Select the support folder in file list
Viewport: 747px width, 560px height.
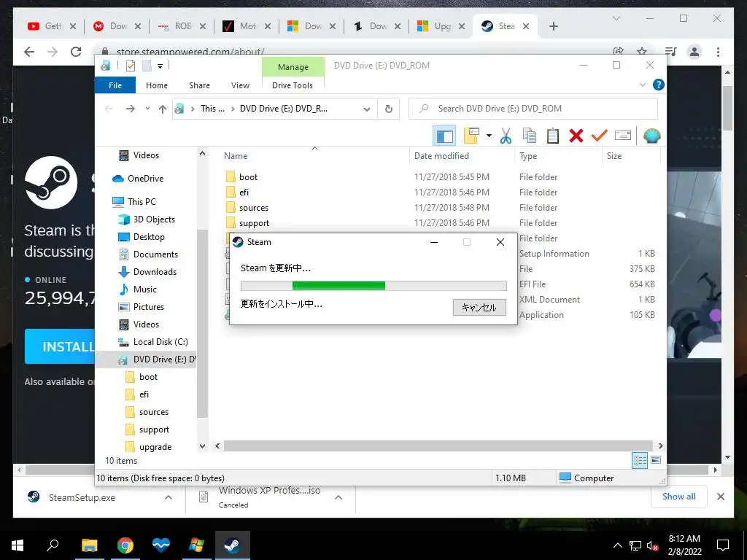[x=254, y=223]
